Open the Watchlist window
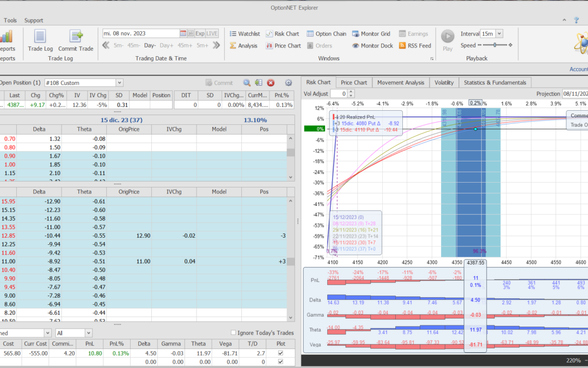This screenshot has width=588, height=368. 244,34
